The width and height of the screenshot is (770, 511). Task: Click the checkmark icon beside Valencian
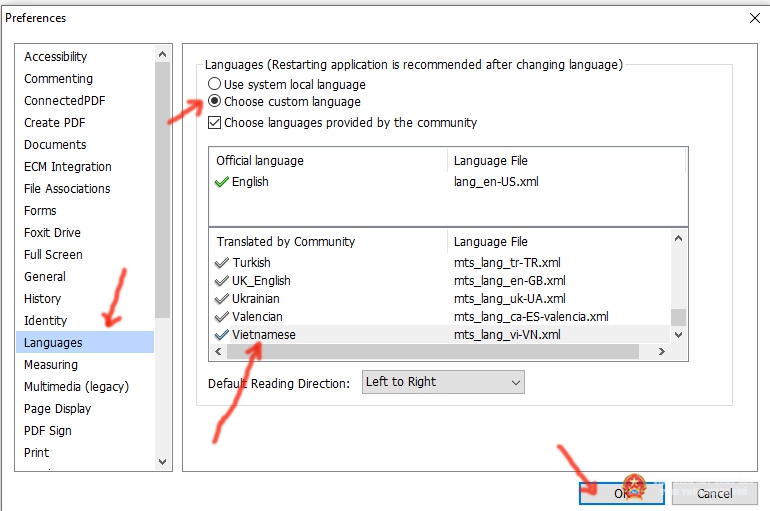(221, 317)
